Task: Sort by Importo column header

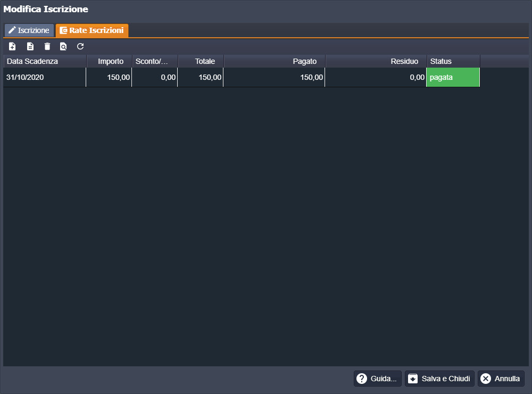Action: [x=110, y=61]
